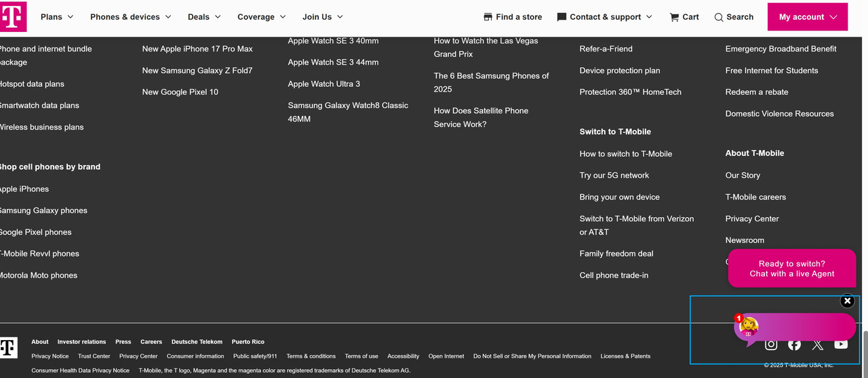Click Try our 5G network
The width and height of the screenshot is (868, 378).
click(614, 176)
